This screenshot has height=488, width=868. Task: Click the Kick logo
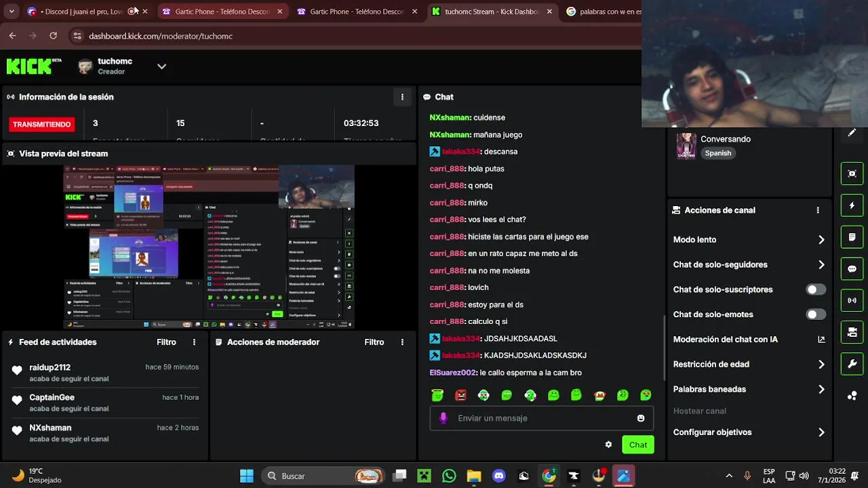point(33,66)
